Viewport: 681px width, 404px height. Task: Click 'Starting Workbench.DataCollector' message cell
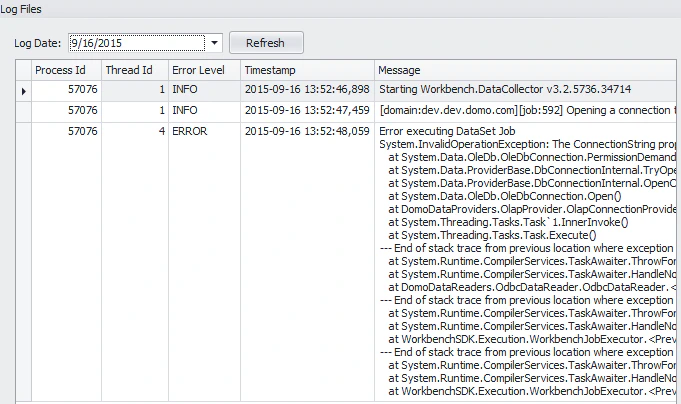click(x=526, y=89)
